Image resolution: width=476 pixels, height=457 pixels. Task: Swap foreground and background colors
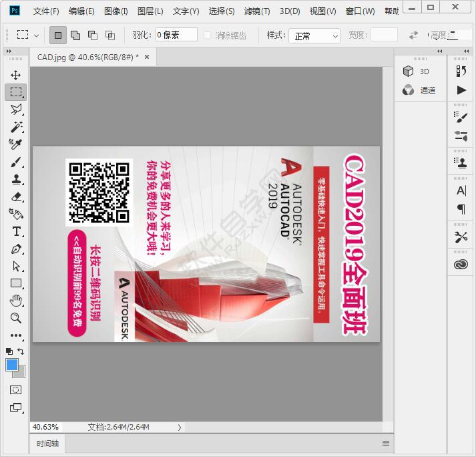point(21,351)
